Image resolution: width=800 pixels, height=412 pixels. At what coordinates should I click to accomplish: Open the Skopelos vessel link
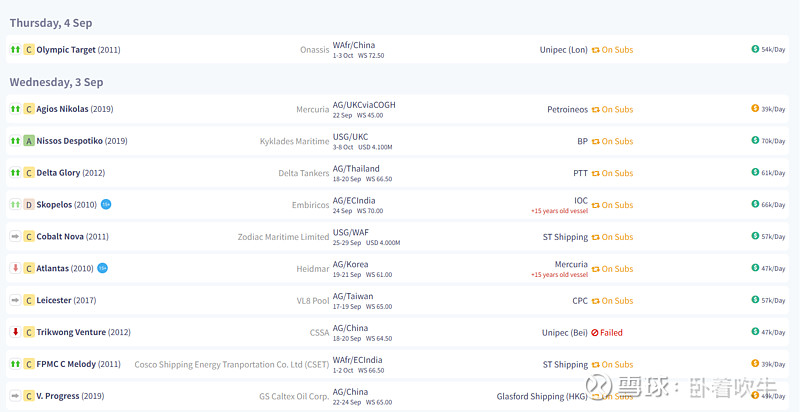click(x=54, y=204)
